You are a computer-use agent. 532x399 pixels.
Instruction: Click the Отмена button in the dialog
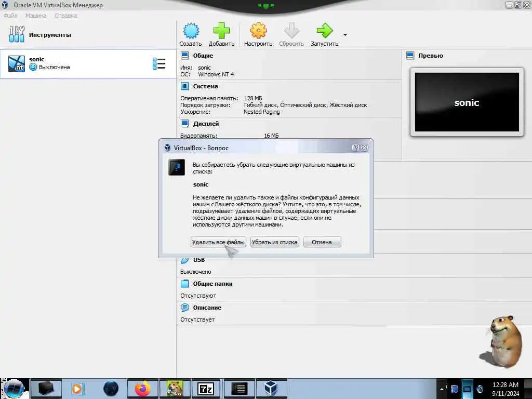(x=322, y=242)
